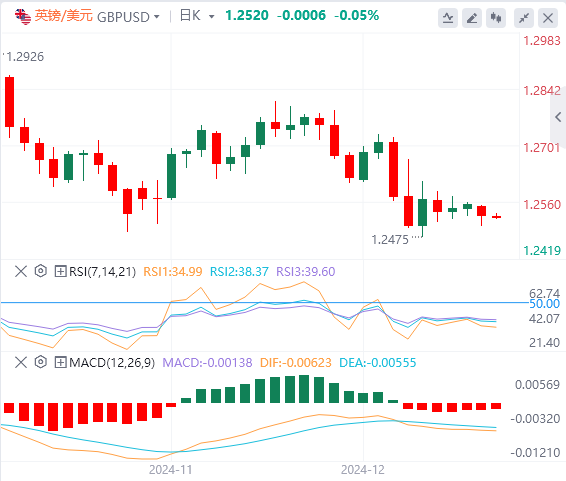The image size is (566, 481).
Task: Click the 1.2560 price axis label
Action: tap(542, 205)
